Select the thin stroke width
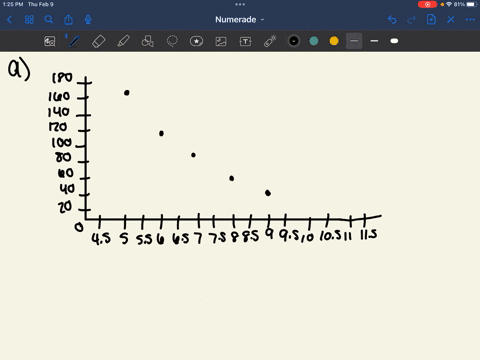 354,41
